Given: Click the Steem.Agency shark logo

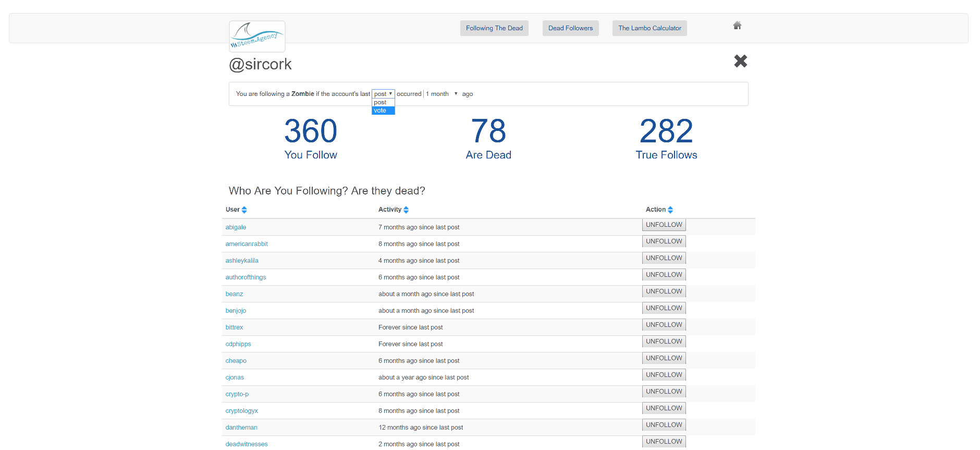Looking at the screenshot, I should pos(257,37).
